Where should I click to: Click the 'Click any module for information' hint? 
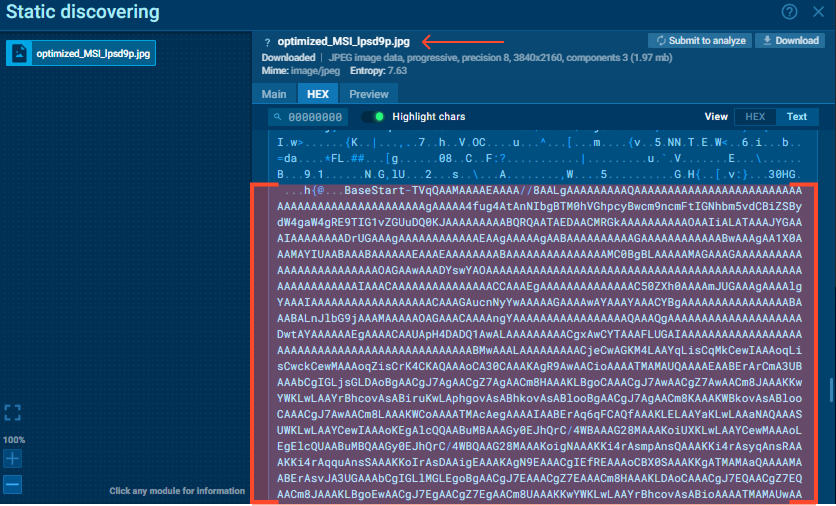[177, 491]
